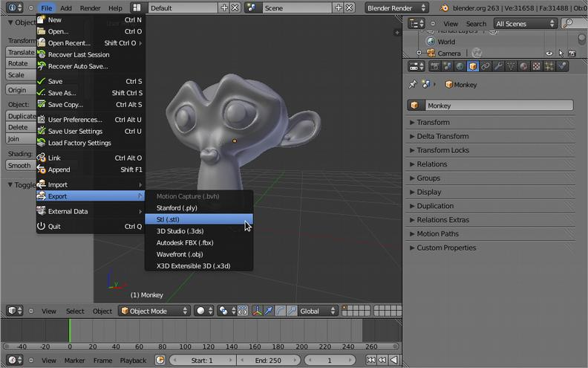Open the Scene properties tab icon
Image resolution: width=588 pixels, height=368 pixels.
(448, 66)
